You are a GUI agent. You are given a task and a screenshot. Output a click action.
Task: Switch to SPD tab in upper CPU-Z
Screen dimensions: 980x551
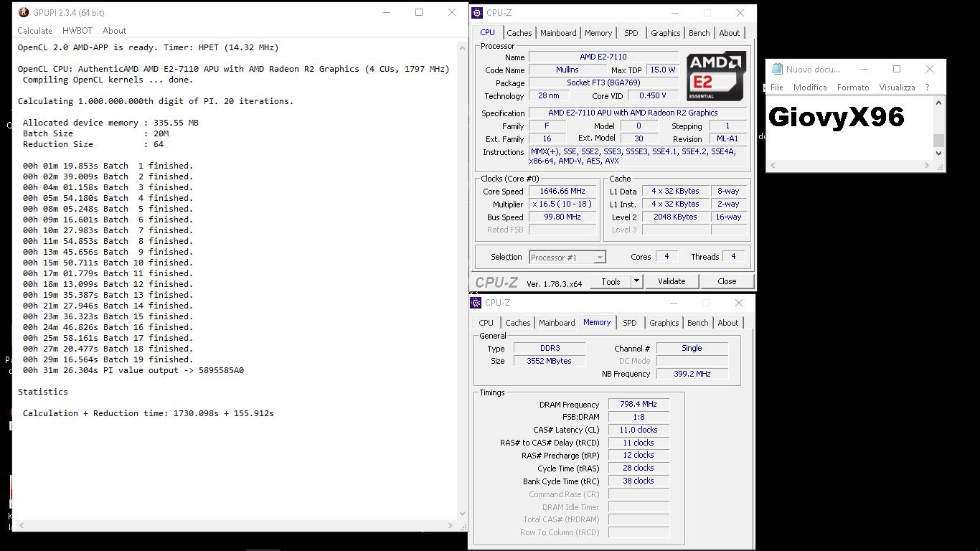click(631, 33)
